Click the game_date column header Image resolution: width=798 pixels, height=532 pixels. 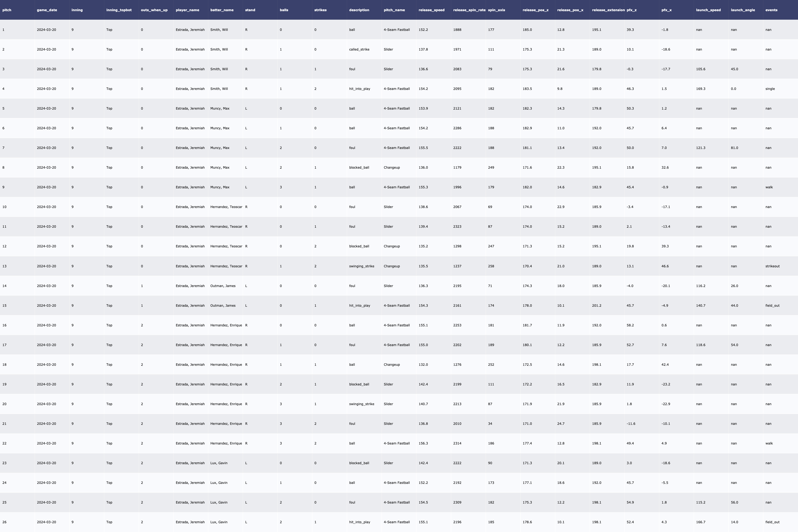47,10
